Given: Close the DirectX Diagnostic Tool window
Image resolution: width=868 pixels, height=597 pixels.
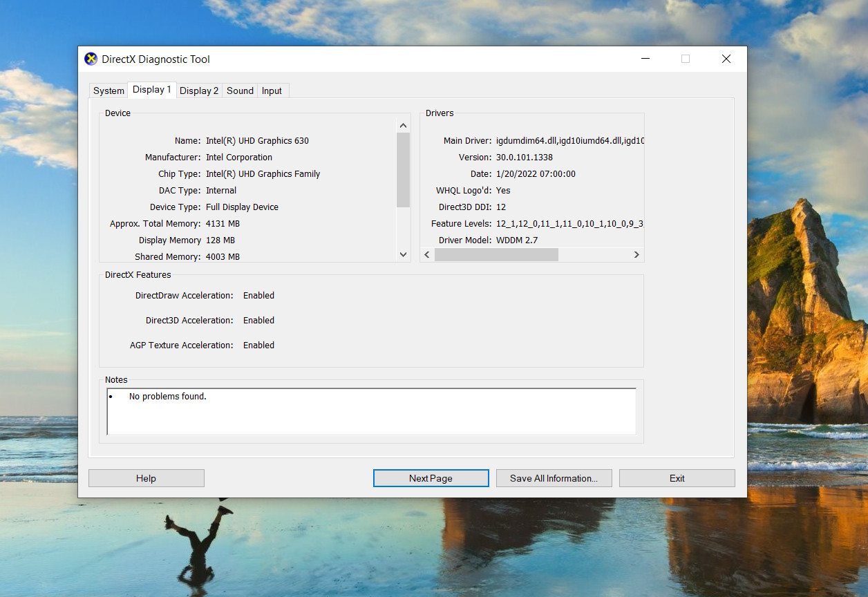Looking at the screenshot, I should (x=726, y=59).
